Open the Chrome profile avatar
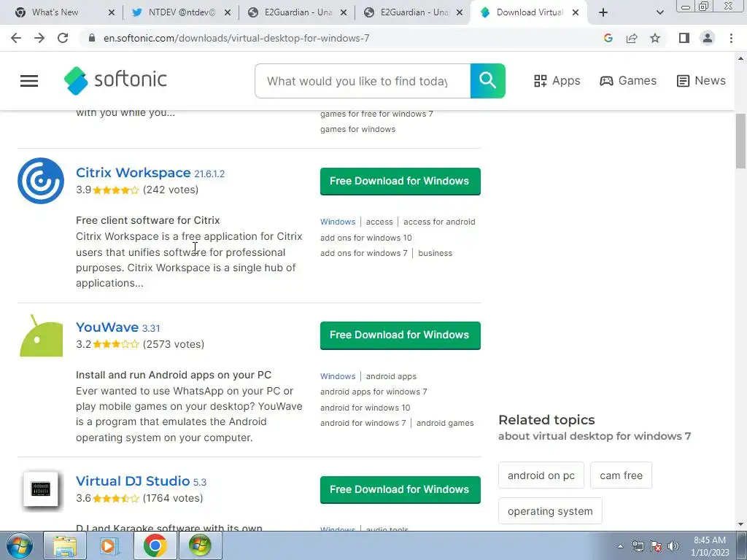Screen dimensions: 747x560 pyautogui.click(x=708, y=38)
